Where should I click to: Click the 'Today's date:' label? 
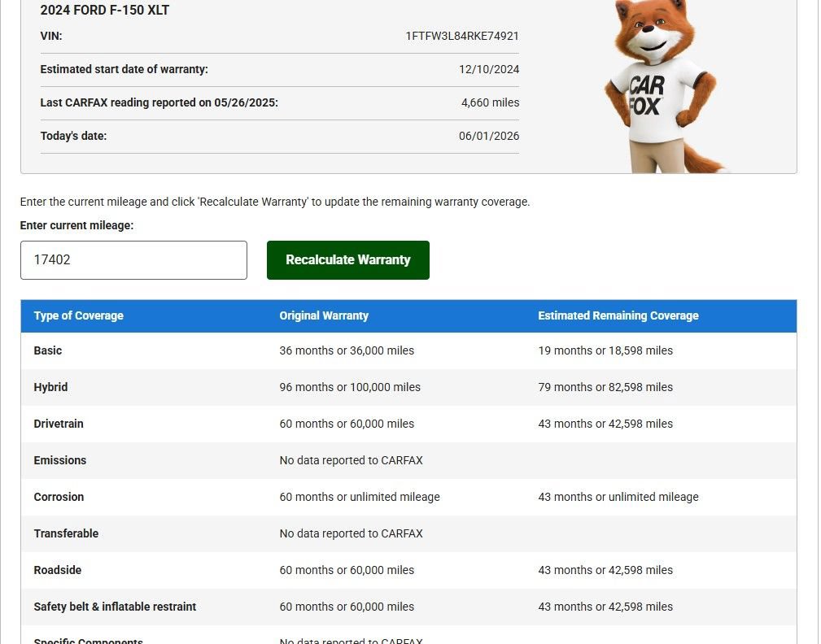coord(73,136)
